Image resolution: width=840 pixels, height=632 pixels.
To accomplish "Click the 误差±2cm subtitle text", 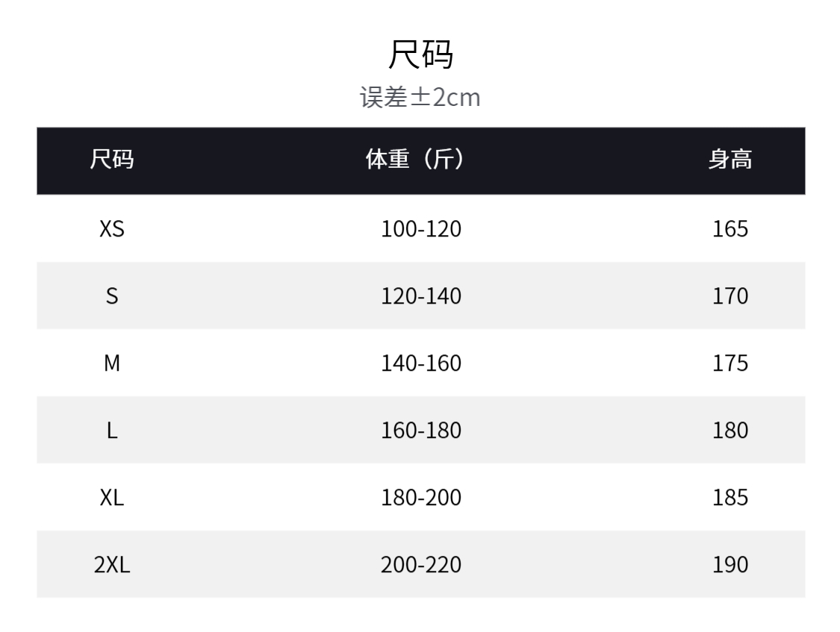I will click(x=420, y=98).
